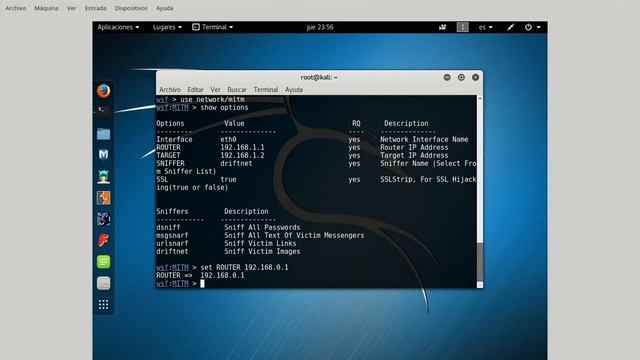Open the gray drive icon in dock
The image size is (640, 360).
(103, 283)
